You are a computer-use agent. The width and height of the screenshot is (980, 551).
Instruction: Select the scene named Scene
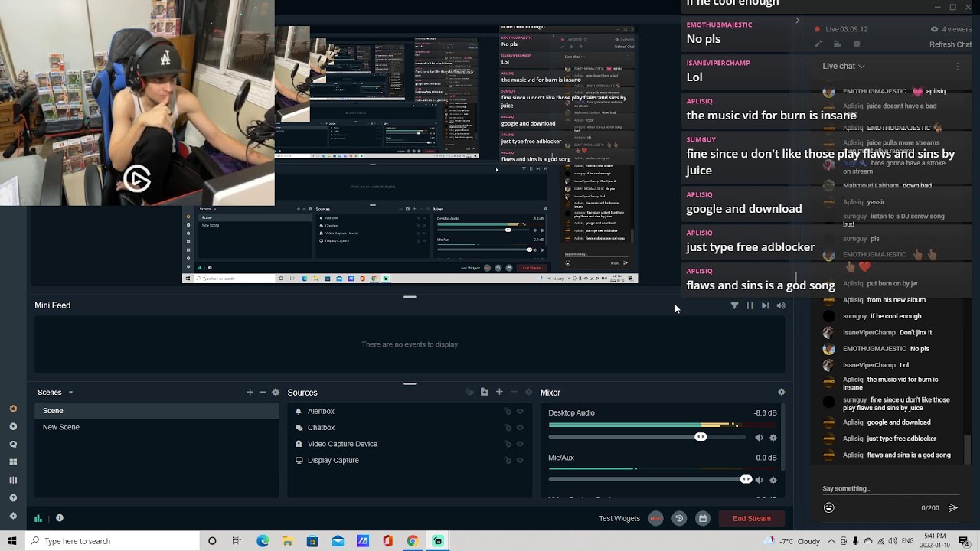coord(157,411)
